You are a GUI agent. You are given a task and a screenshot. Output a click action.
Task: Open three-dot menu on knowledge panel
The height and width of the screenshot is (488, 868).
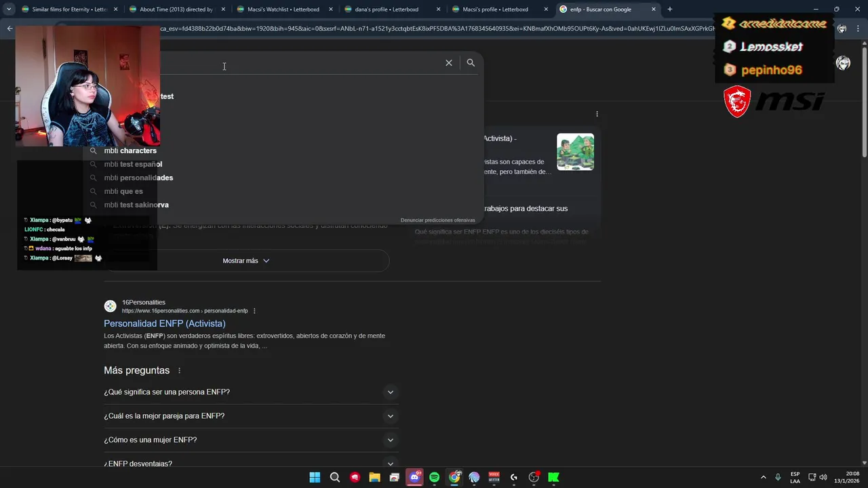[x=597, y=114]
